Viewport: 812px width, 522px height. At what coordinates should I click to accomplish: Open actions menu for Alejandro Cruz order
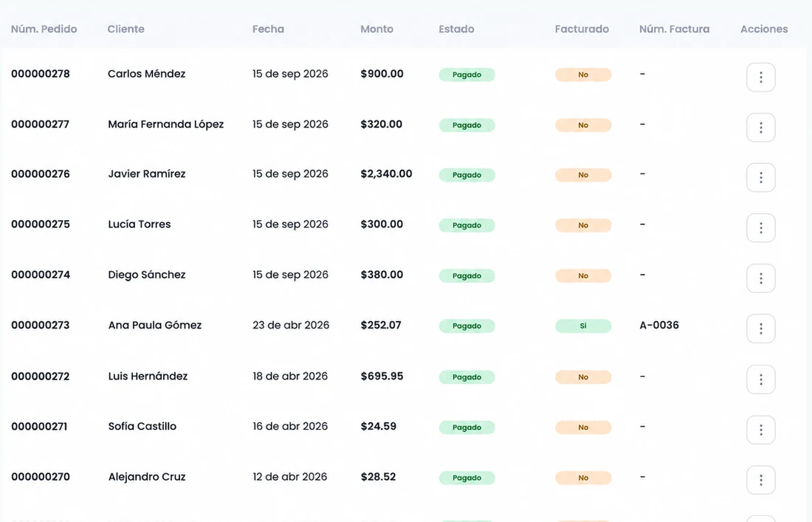coord(761,480)
